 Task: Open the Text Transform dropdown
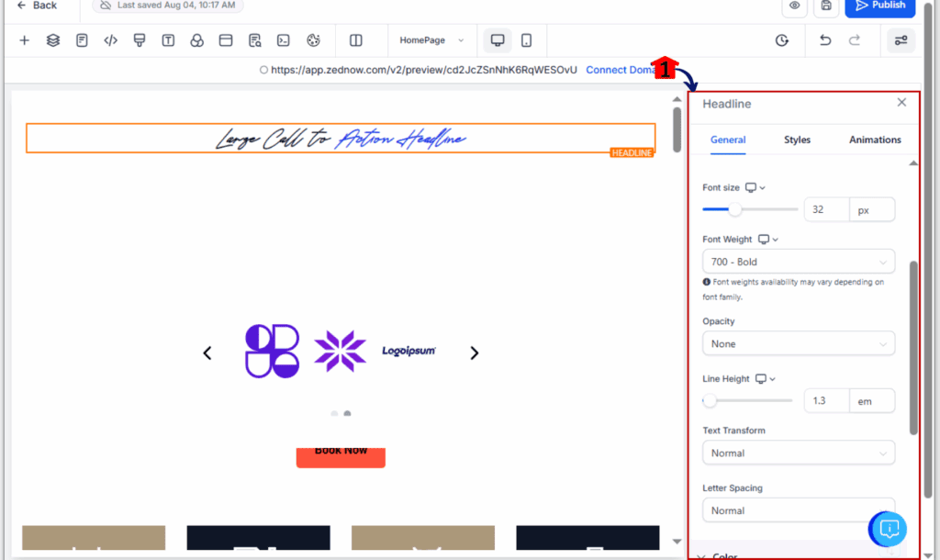click(x=798, y=453)
